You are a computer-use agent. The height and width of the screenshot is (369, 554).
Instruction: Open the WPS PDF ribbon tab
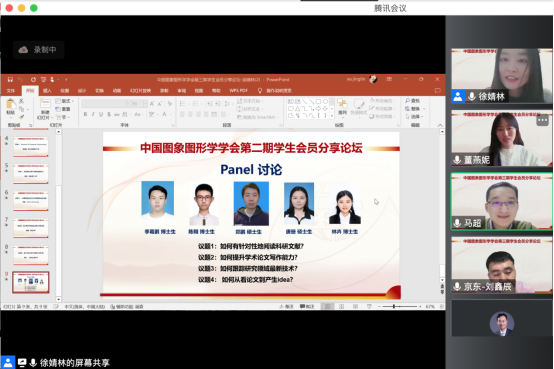pos(238,90)
